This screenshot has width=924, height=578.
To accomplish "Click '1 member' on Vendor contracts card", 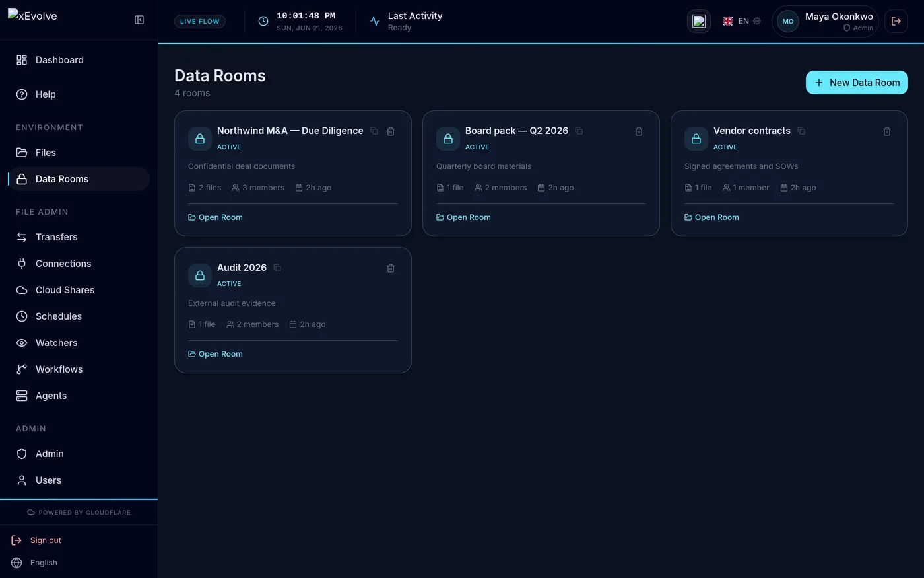I will point(746,188).
